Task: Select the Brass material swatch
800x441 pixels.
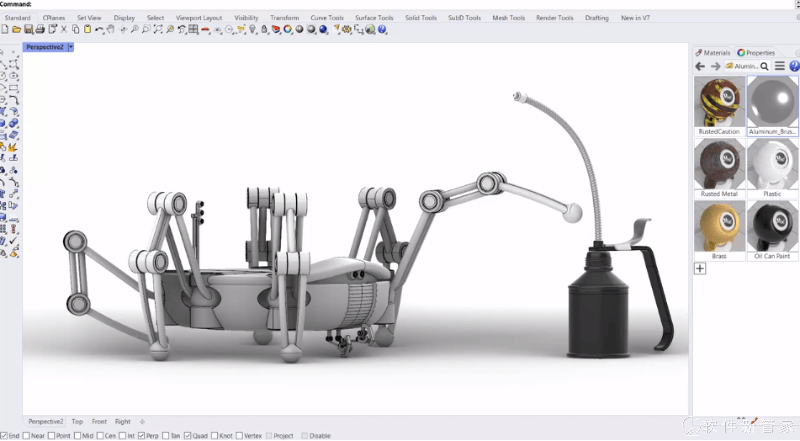Action: (x=720, y=226)
